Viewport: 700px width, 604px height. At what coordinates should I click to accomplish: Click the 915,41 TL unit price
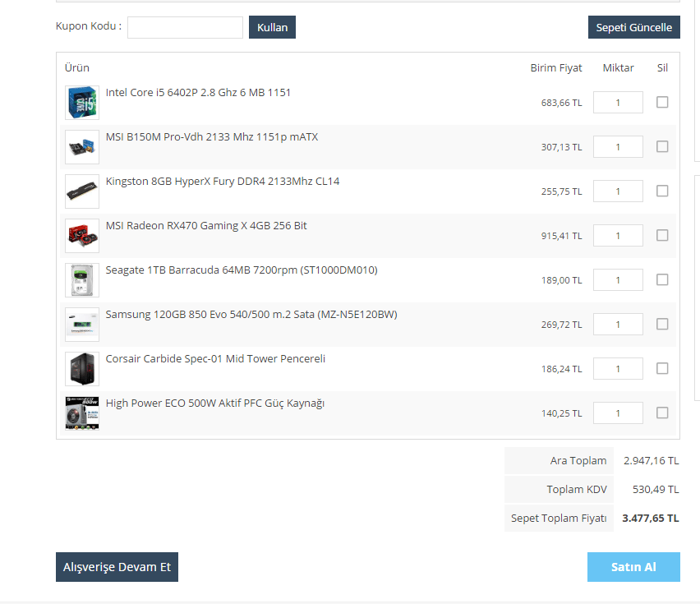tap(562, 236)
